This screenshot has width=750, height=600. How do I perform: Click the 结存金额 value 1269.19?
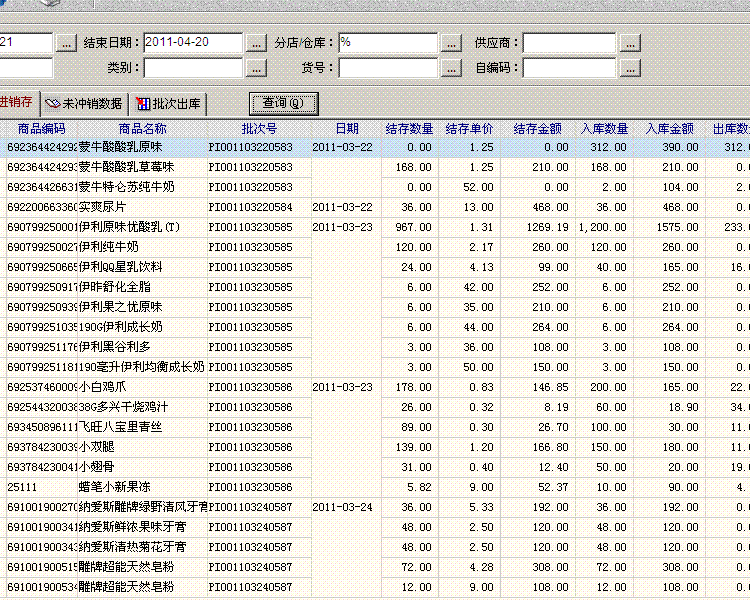[548, 227]
